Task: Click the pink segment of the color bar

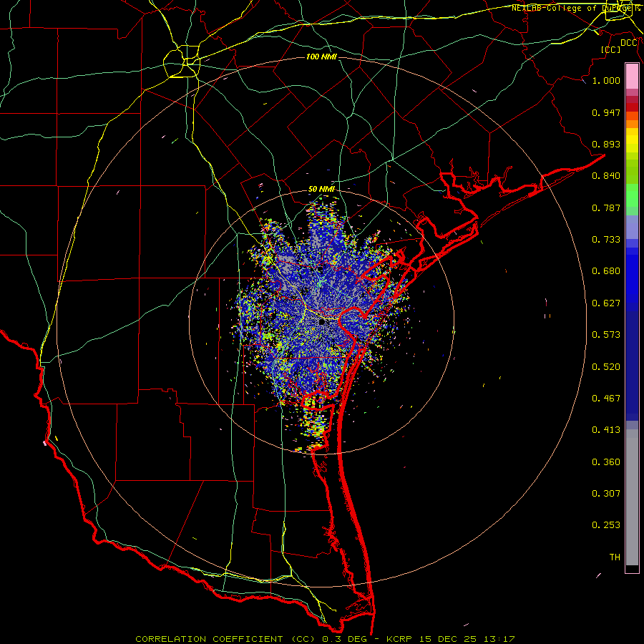Action: pos(632,77)
